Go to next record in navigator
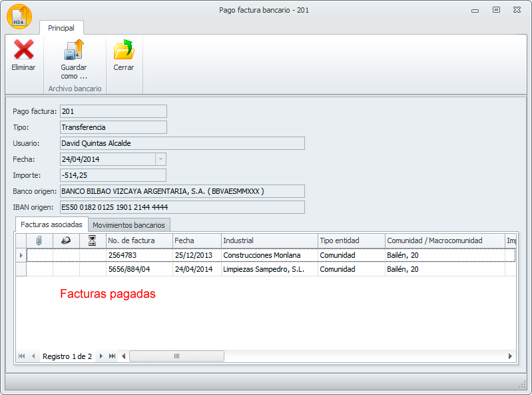The height and width of the screenshot is (395, 532). 101,356
